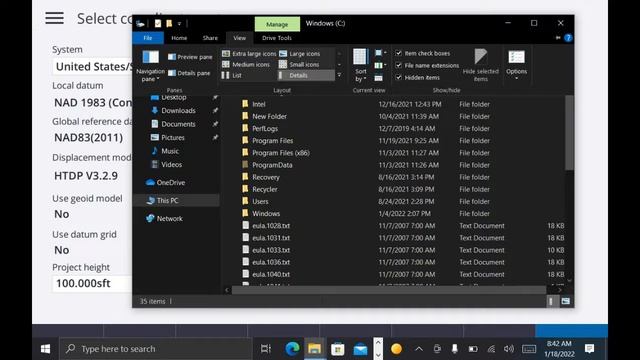Open Explorer help icon

point(568,38)
